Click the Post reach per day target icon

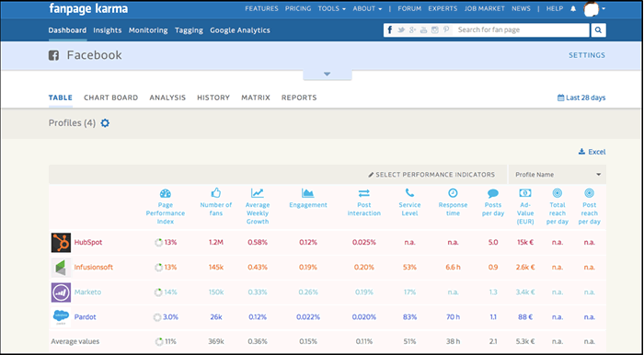click(590, 193)
